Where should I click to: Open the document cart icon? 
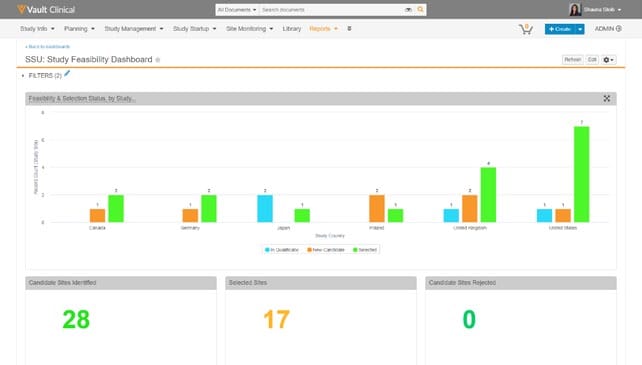tap(525, 29)
